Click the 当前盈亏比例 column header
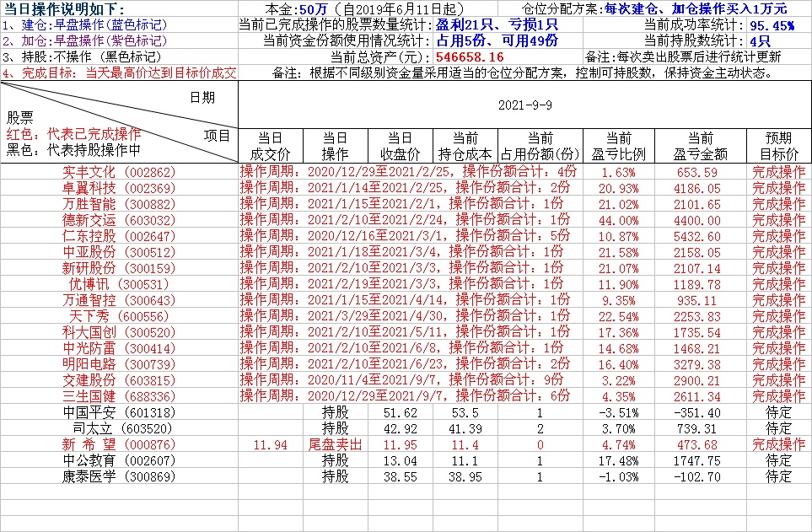The image size is (812, 532). pyautogui.click(x=619, y=146)
